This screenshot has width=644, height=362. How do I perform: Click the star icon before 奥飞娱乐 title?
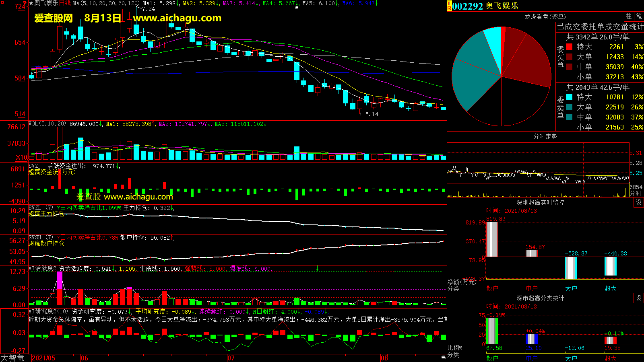pos(31,3)
